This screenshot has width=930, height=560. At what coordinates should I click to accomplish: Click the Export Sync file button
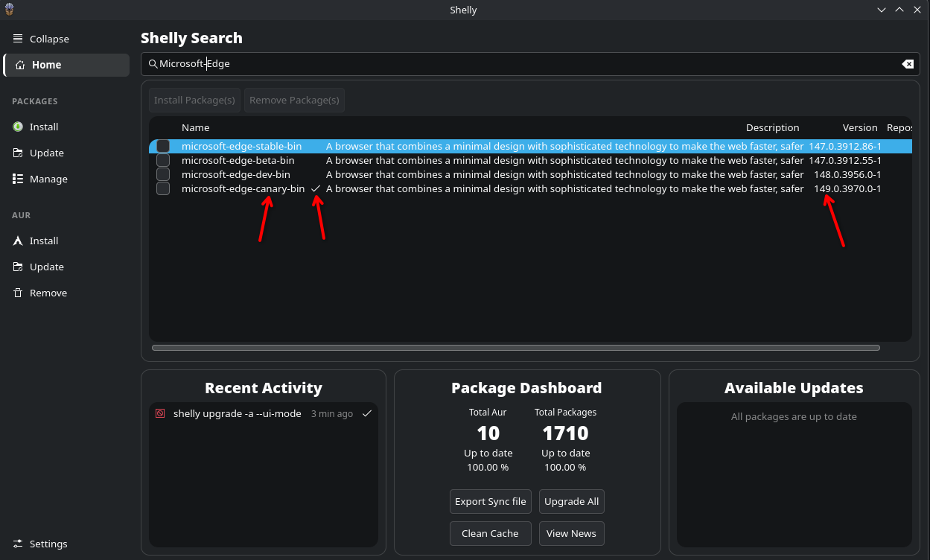coord(491,501)
